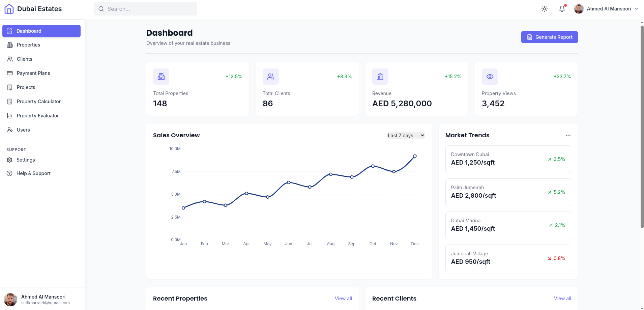Screen dimensions: 644x310
Task: Click the Help & Support question icon
Action: pyautogui.click(x=9, y=173)
